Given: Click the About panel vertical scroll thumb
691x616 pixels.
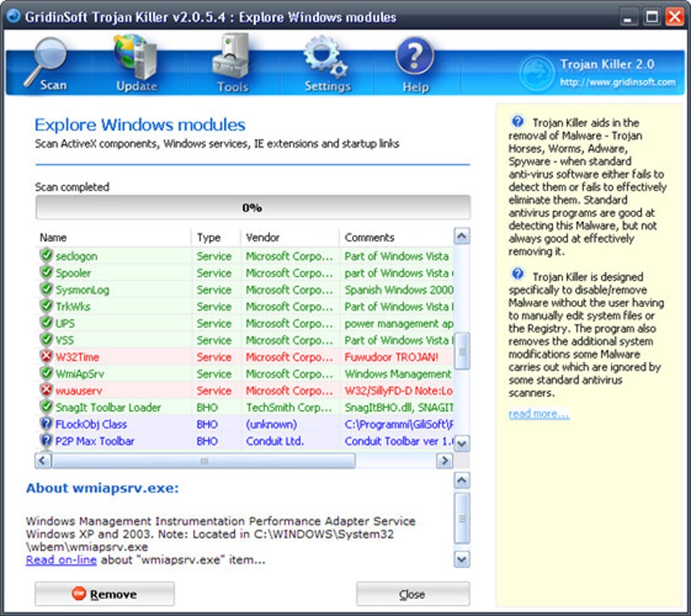Looking at the screenshot, I should (461, 518).
